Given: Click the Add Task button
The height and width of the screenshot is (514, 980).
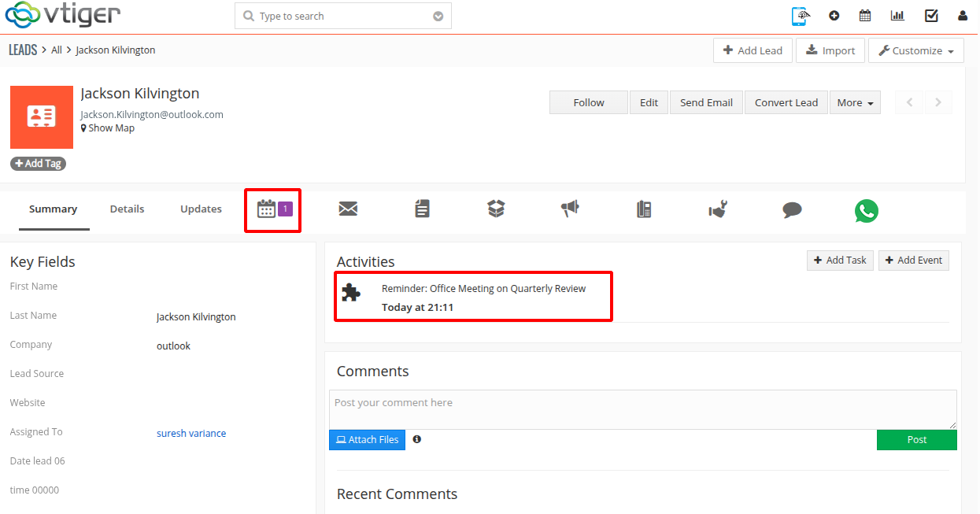Looking at the screenshot, I should coord(840,261).
